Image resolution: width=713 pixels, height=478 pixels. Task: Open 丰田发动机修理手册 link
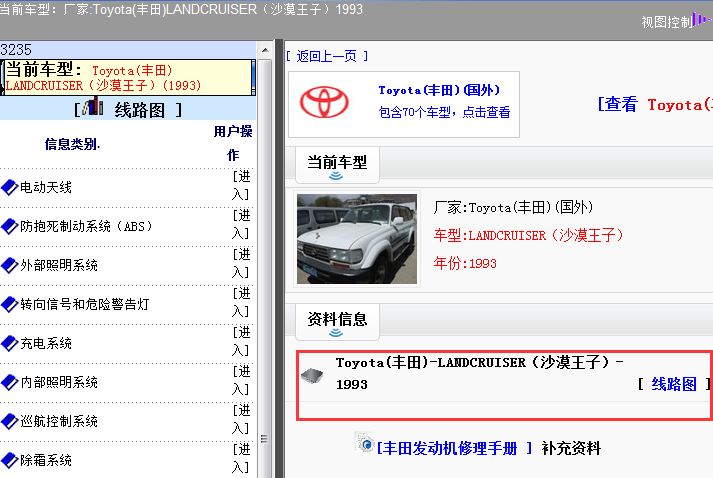click(454, 449)
